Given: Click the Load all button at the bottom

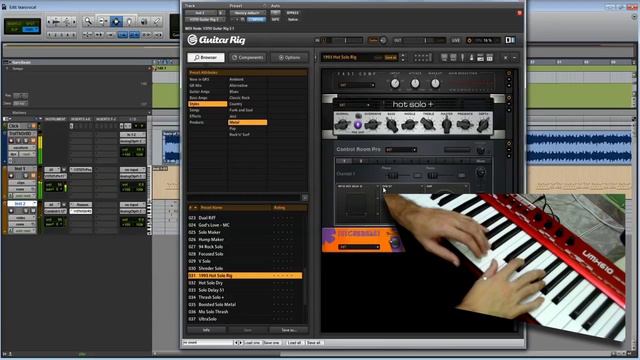Looking at the screenshot, I should click(294, 342).
